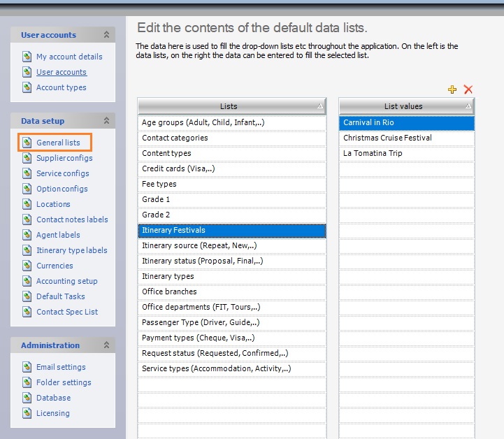Click the icon next to Locations
The width and height of the screenshot is (504, 439).
(x=27, y=204)
